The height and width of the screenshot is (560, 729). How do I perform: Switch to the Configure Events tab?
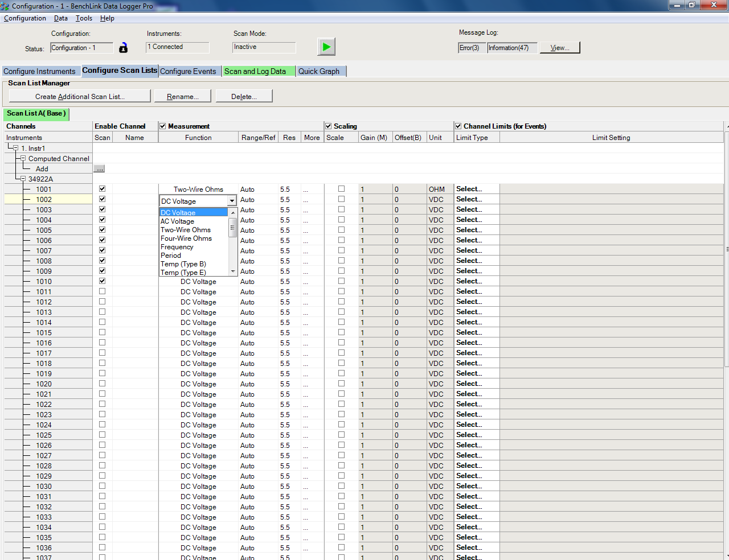click(x=188, y=71)
